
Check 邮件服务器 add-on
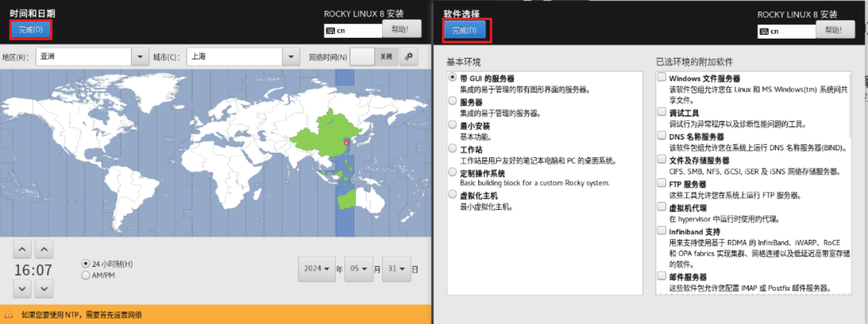(661, 276)
